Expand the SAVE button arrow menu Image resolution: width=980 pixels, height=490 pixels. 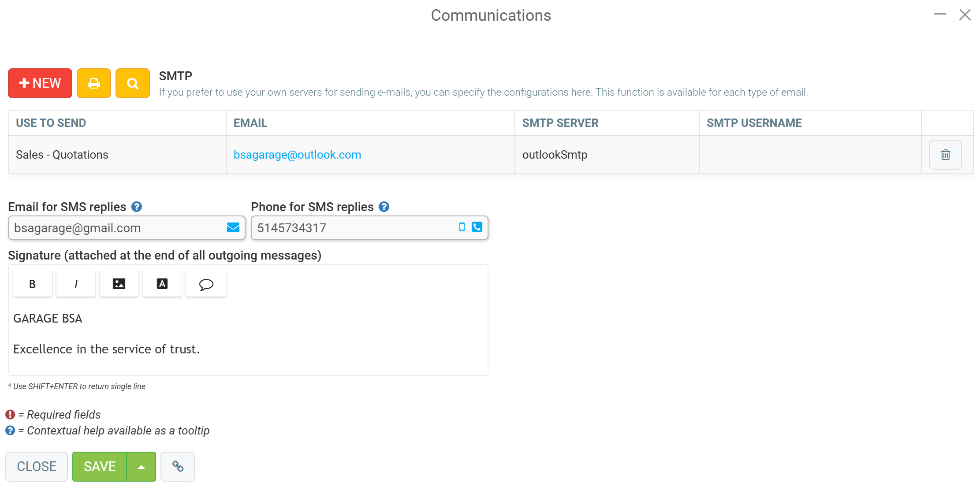(141, 467)
